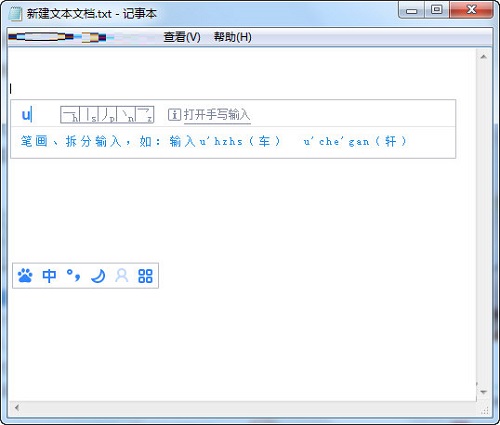Viewport: 500px width, 425px height.
Task: Select the vertical stroke (s) button
Action: [89, 115]
